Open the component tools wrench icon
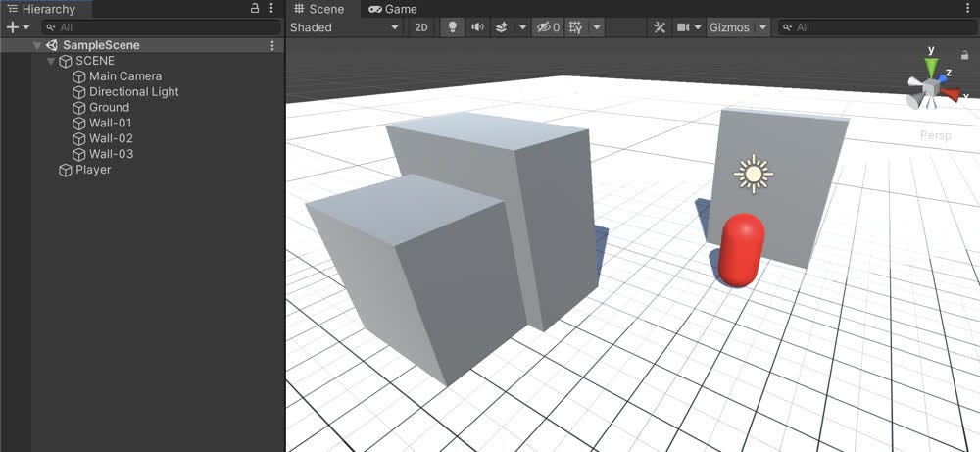The width and height of the screenshot is (980, 452). point(659,27)
